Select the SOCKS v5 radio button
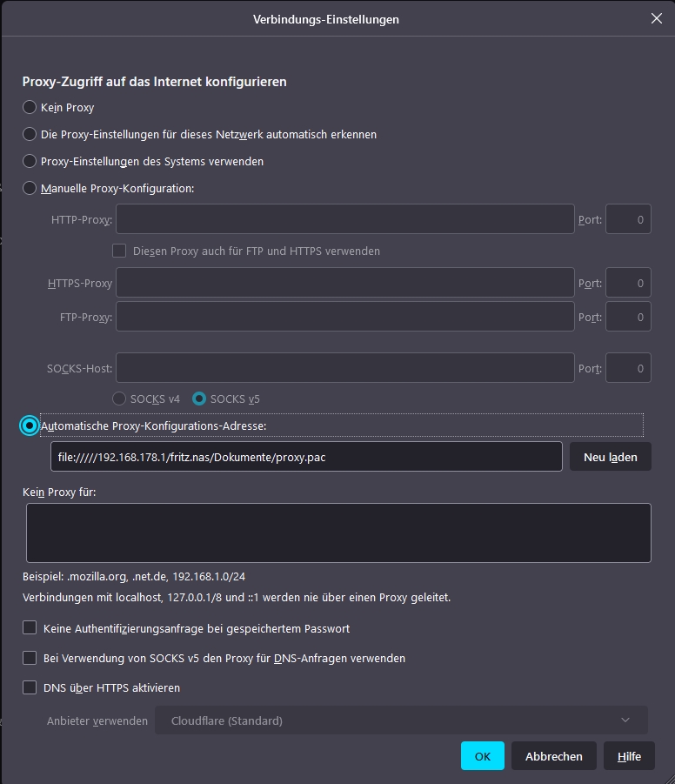Image resolution: width=675 pixels, height=784 pixels. pyautogui.click(x=199, y=399)
